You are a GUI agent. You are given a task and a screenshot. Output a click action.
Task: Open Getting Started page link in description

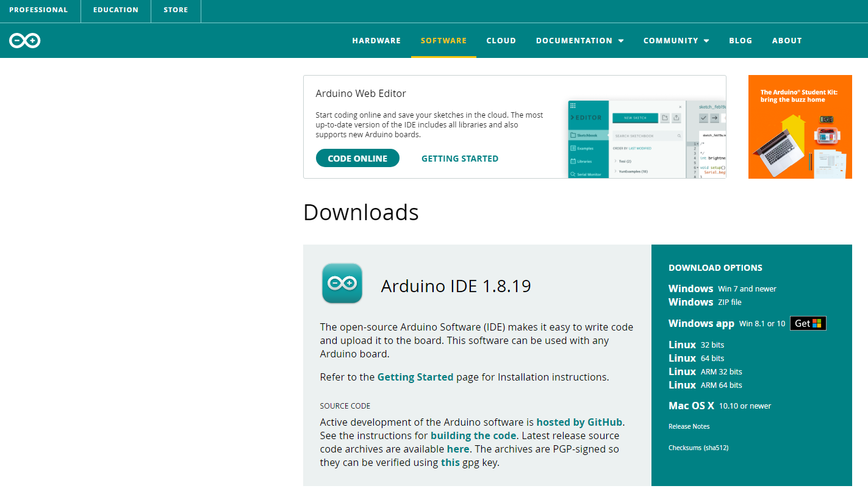415,377
